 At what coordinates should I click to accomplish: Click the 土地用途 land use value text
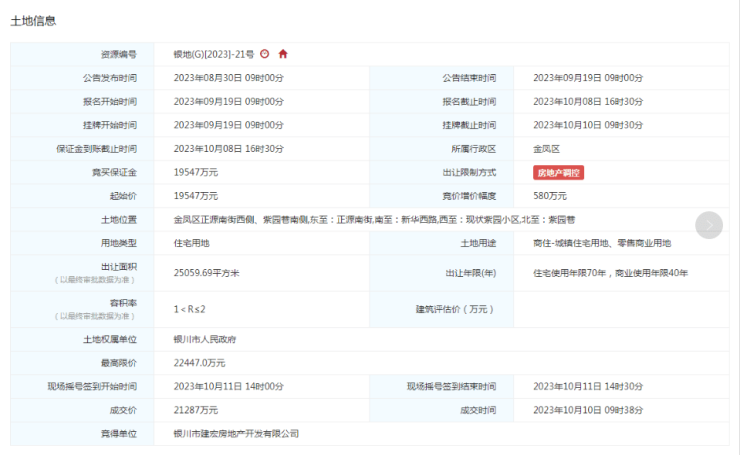coord(602,243)
